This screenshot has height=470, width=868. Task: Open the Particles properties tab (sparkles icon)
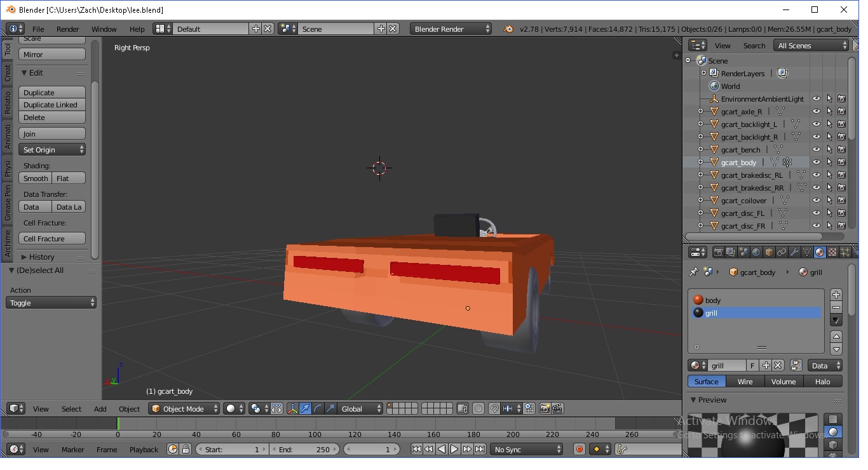[x=845, y=252]
